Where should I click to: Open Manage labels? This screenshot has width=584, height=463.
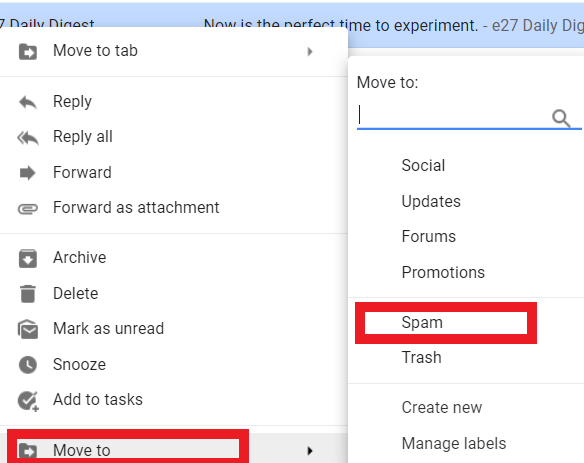[x=454, y=444]
